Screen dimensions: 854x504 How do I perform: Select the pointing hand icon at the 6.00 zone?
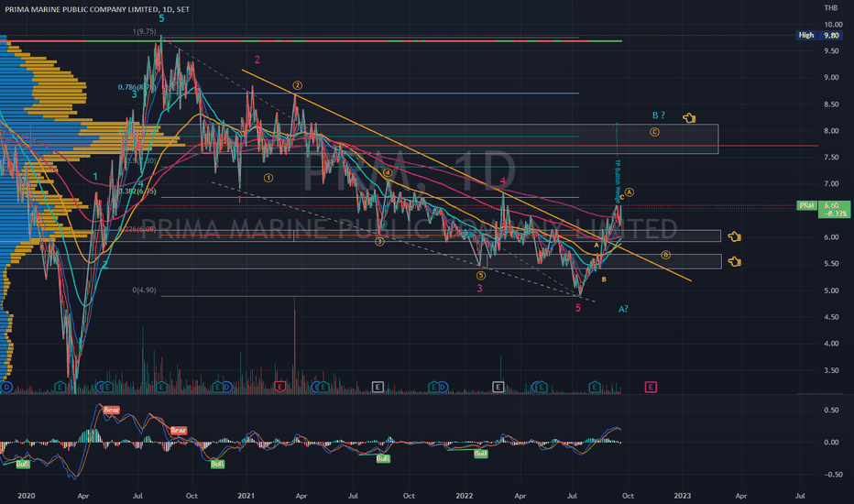[734, 236]
